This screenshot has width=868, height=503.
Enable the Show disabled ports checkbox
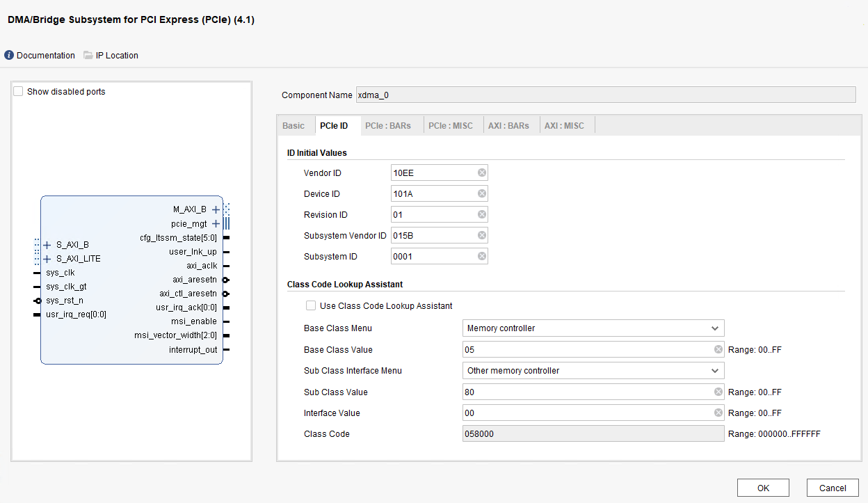tap(17, 91)
